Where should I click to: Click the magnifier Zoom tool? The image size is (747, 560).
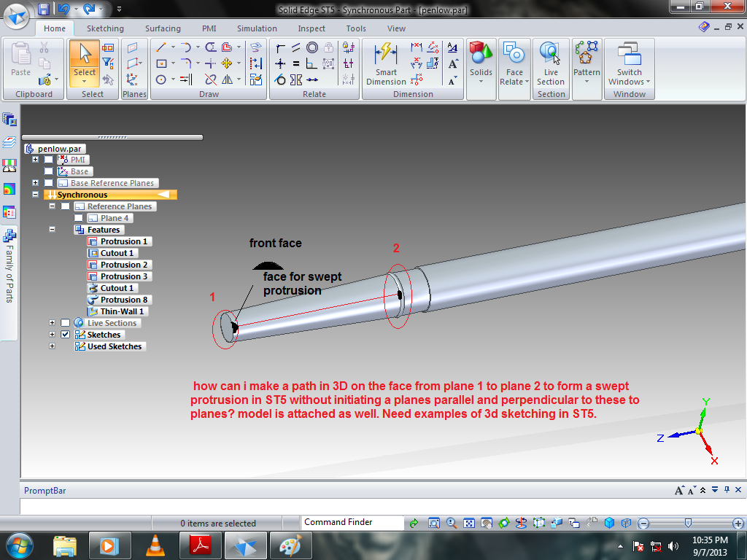tap(451, 524)
